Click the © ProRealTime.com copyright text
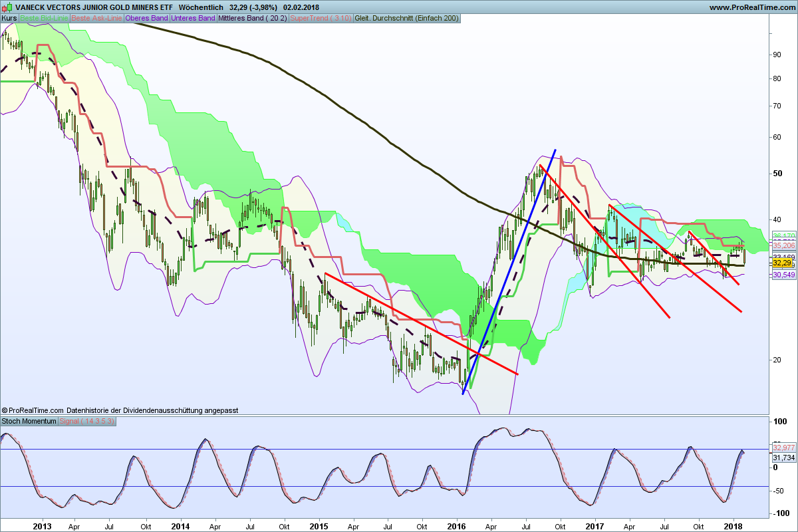 pos(33,411)
